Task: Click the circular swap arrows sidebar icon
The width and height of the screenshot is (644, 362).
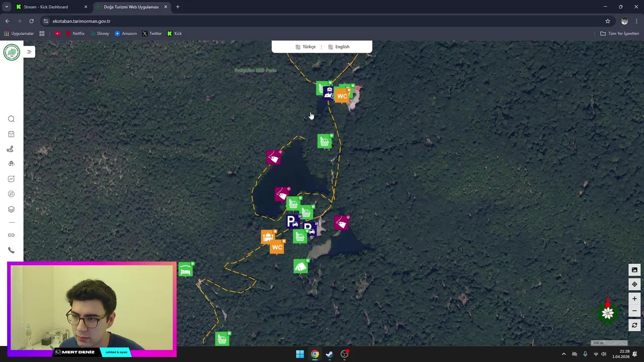Action: (x=11, y=194)
